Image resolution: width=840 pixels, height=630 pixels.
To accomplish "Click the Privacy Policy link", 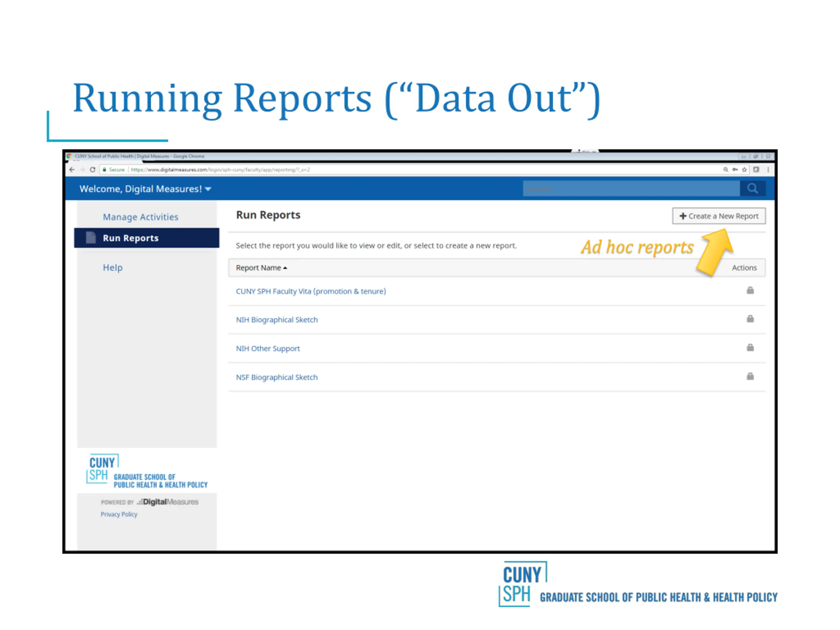I will 119,514.
